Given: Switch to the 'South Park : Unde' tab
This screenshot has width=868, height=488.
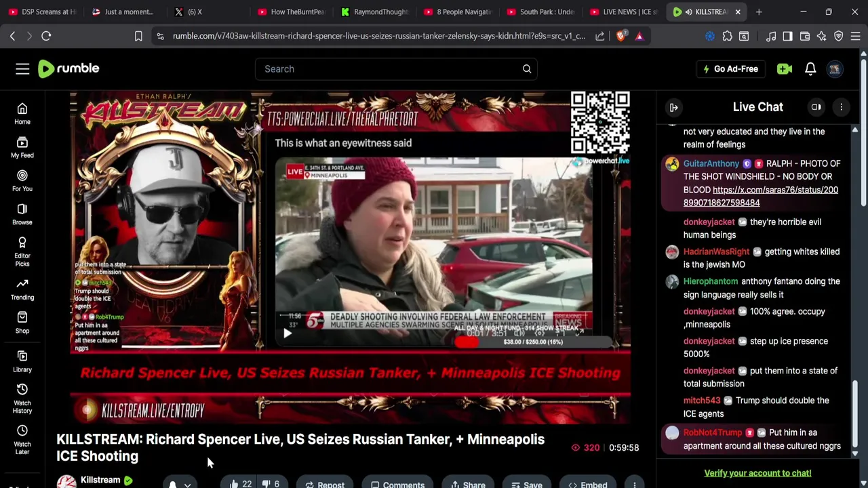Looking at the screenshot, I should (x=540, y=12).
